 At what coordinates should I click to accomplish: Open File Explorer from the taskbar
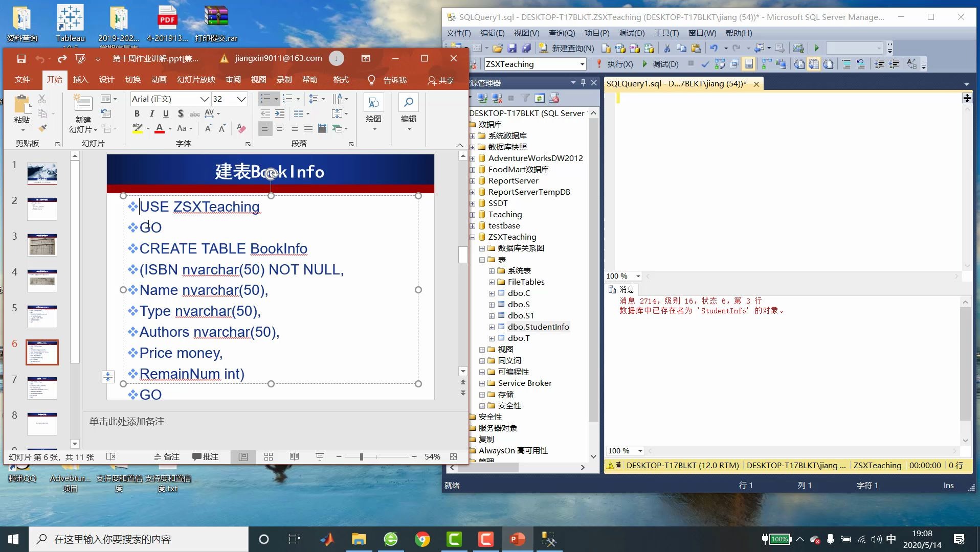point(359,539)
